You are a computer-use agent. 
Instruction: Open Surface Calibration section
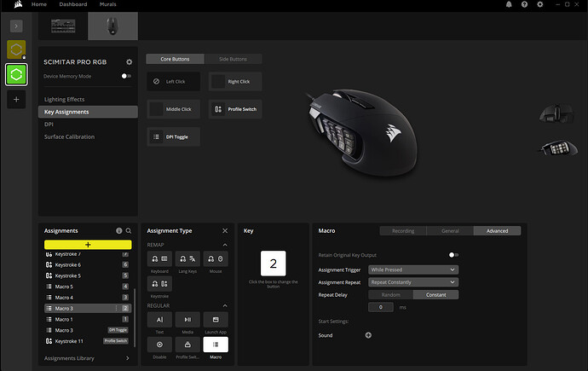[x=69, y=136]
